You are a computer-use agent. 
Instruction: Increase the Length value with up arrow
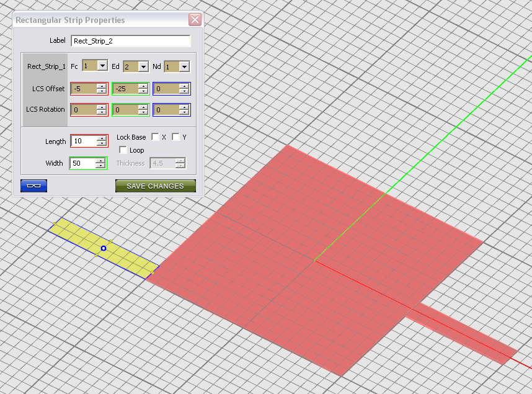102,139
